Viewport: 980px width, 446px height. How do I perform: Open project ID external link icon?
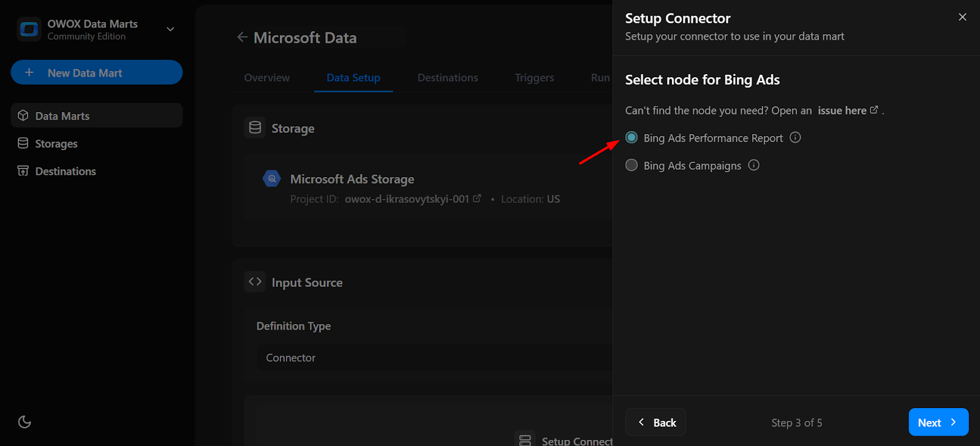[477, 198]
